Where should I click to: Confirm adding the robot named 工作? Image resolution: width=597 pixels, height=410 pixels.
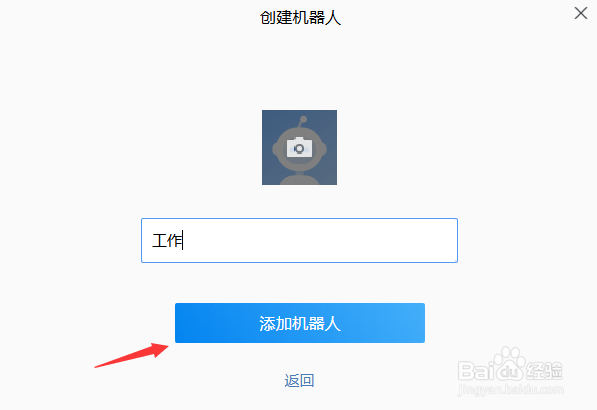click(x=300, y=323)
